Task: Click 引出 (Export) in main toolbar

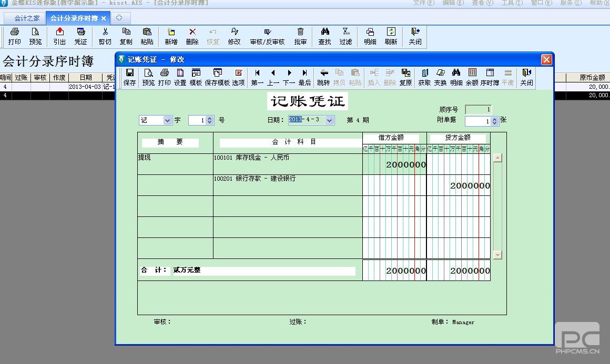Action: [59, 36]
